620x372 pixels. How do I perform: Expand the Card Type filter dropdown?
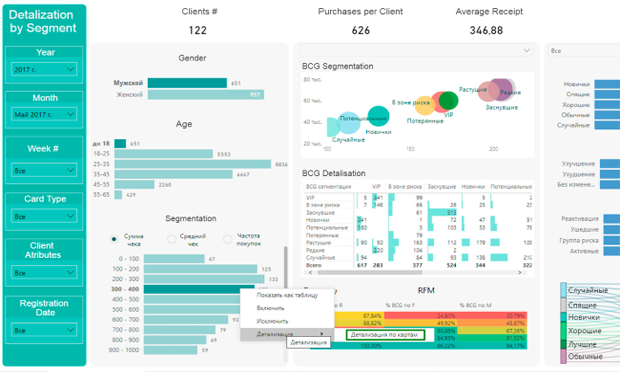(x=44, y=216)
